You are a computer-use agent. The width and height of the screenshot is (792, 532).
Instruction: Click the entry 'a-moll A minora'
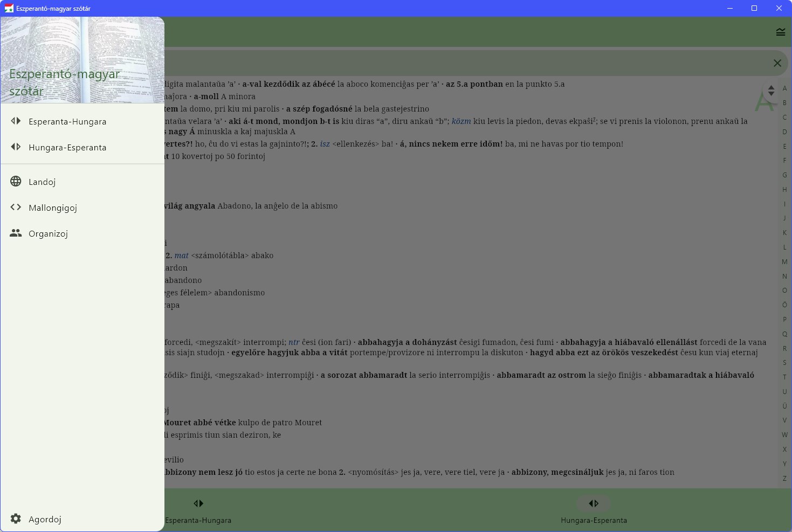click(224, 96)
